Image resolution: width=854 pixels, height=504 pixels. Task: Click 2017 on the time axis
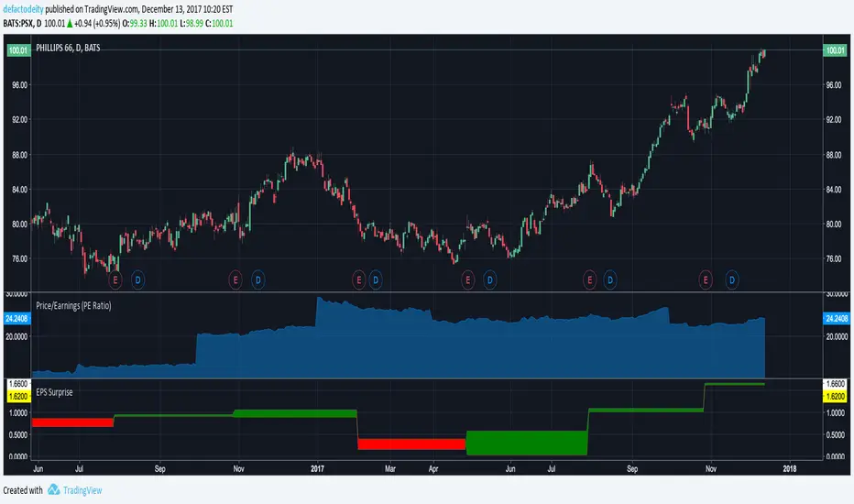(317, 468)
